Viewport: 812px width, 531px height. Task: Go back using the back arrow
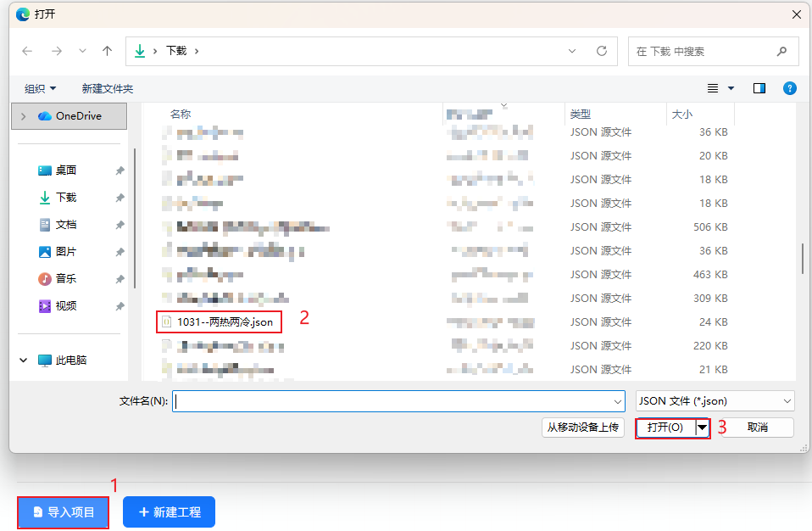click(x=27, y=51)
